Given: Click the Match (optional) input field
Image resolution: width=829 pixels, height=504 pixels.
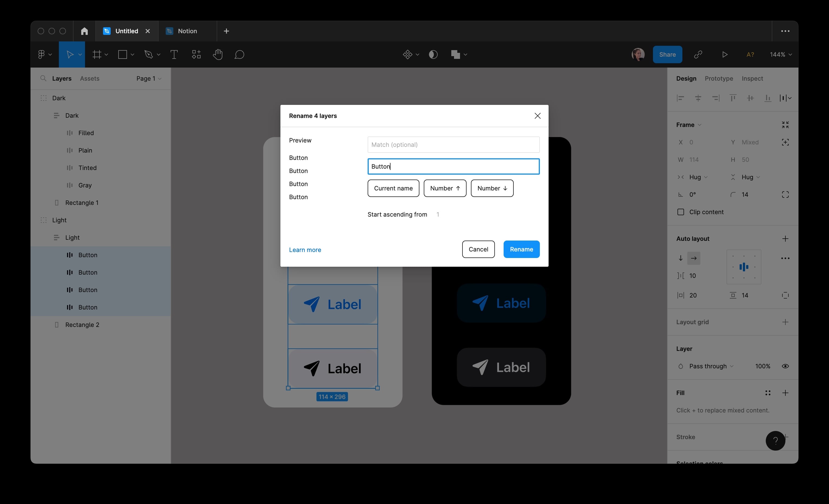Looking at the screenshot, I should [x=453, y=145].
